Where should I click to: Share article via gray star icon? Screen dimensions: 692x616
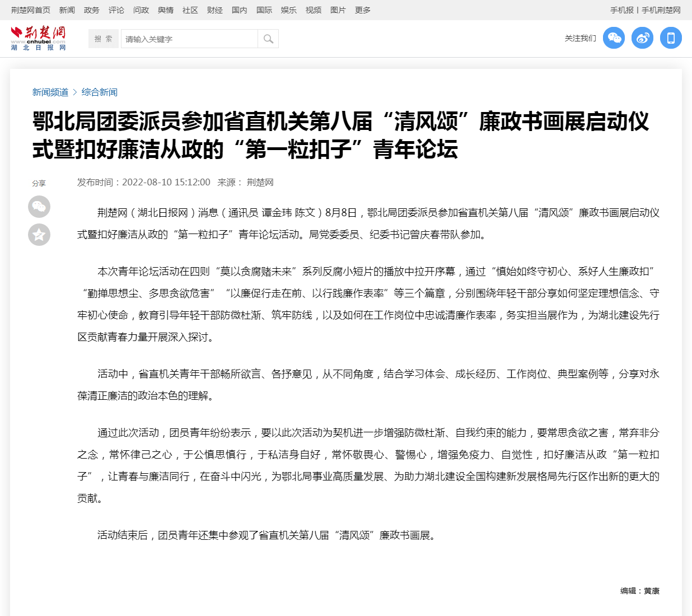(x=39, y=235)
